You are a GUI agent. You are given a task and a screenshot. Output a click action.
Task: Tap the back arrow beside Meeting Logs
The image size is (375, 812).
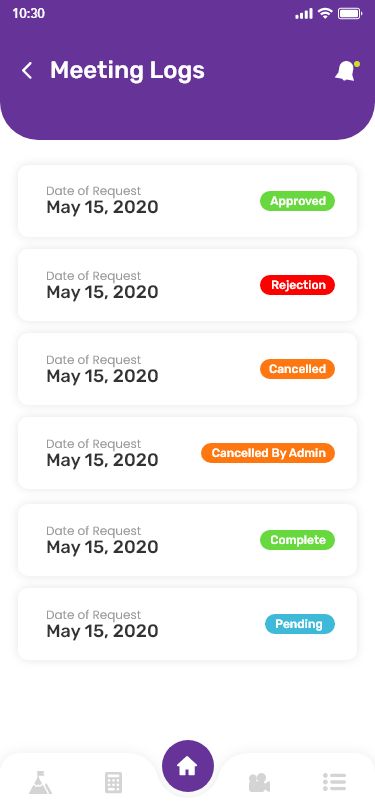[27, 70]
